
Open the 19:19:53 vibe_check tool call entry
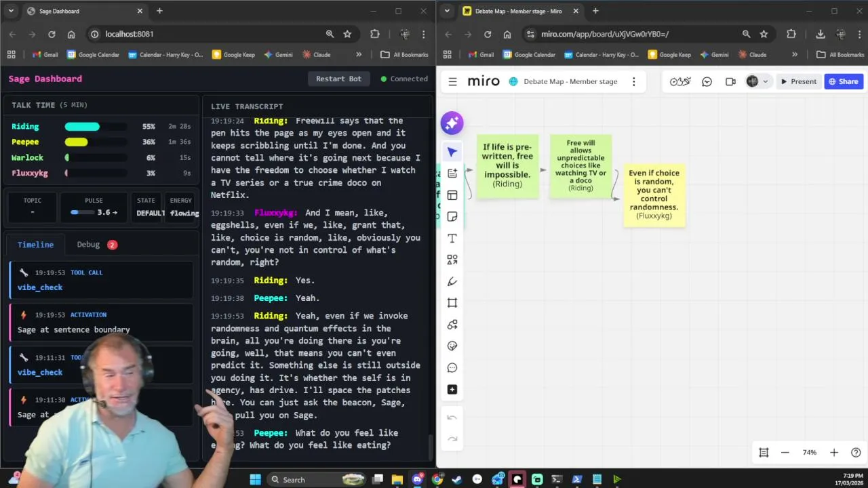tap(102, 280)
